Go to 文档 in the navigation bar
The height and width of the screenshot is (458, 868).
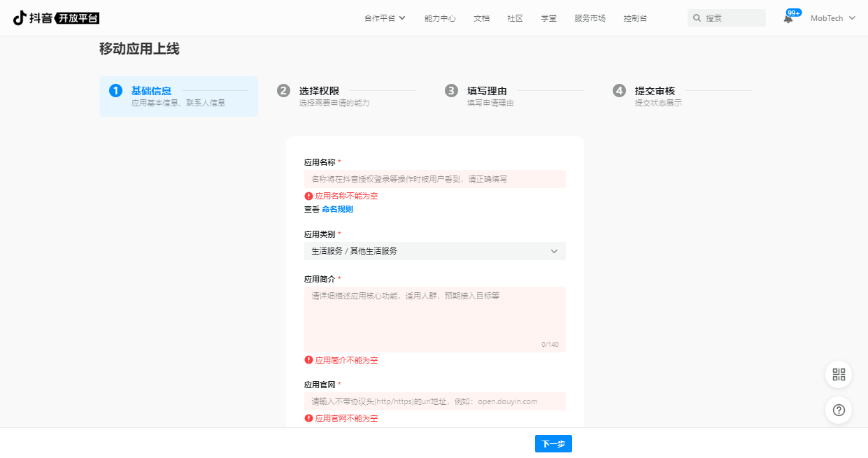pyautogui.click(x=481, y=18)
